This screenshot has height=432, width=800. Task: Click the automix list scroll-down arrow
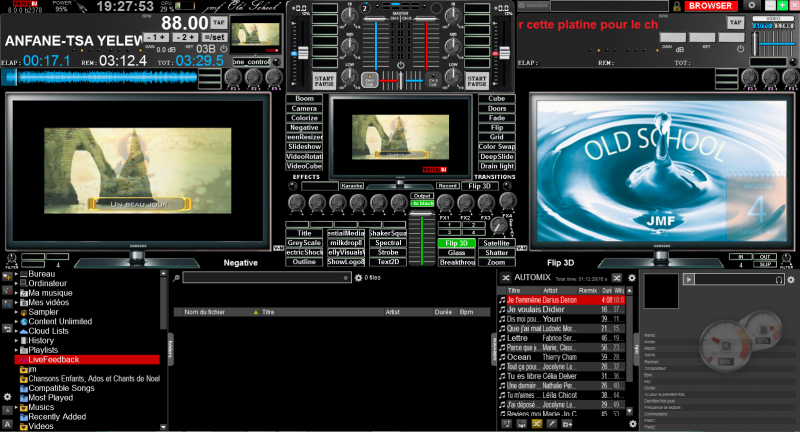click(629, 411)
